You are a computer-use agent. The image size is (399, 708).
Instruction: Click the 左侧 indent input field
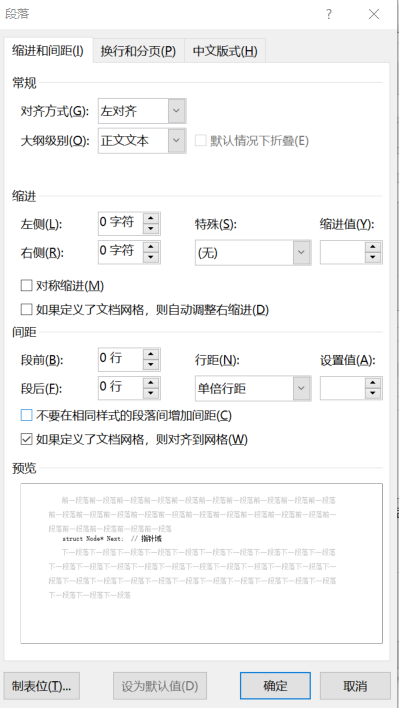point(121,224)
